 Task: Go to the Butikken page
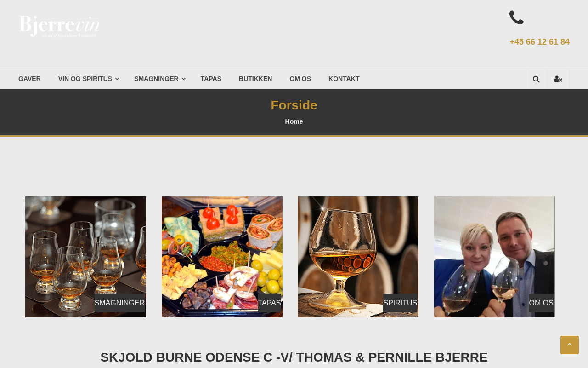(255, 79)
